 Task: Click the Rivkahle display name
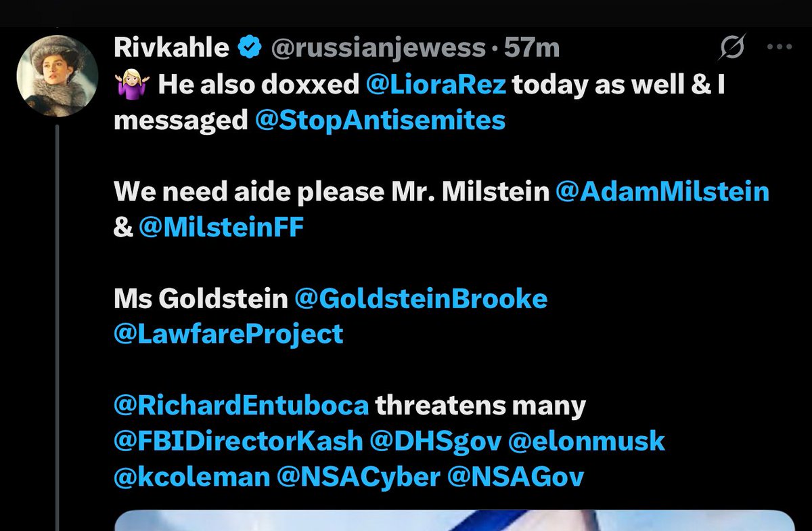click(x=173, y=48)
